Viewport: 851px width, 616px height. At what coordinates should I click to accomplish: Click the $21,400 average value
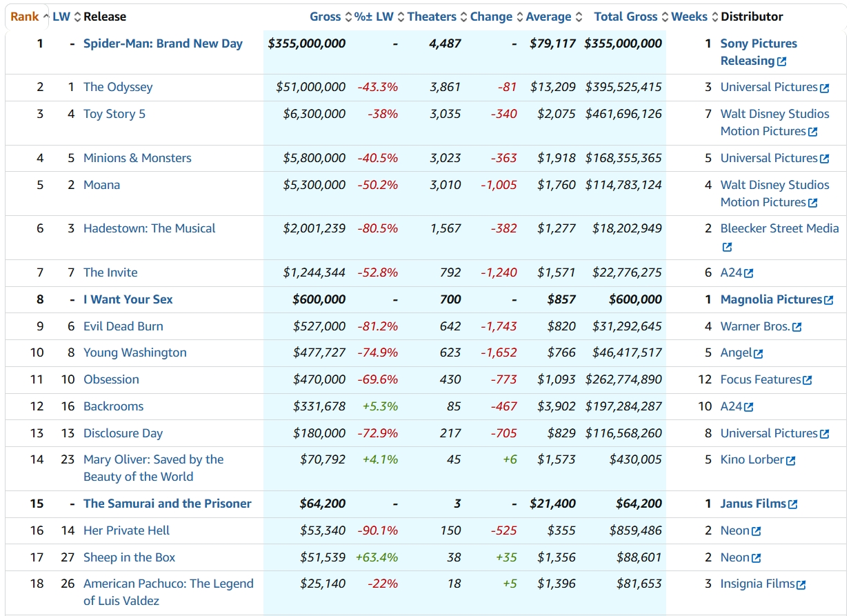(552, 504)
